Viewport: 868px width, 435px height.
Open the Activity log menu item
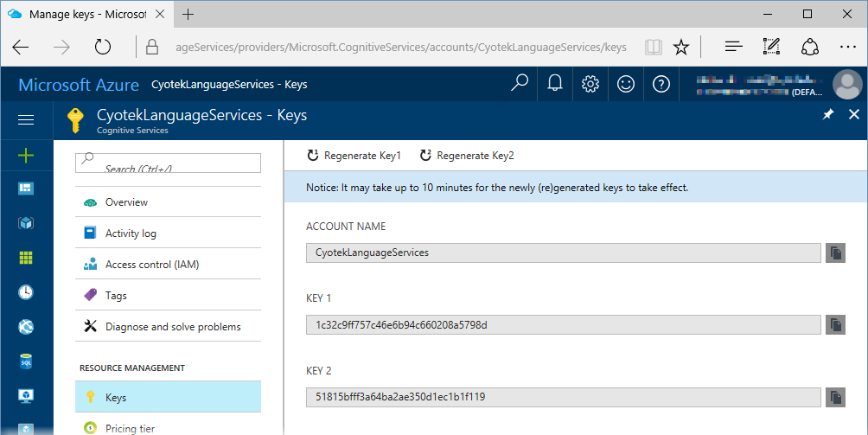tap(168, 233)
